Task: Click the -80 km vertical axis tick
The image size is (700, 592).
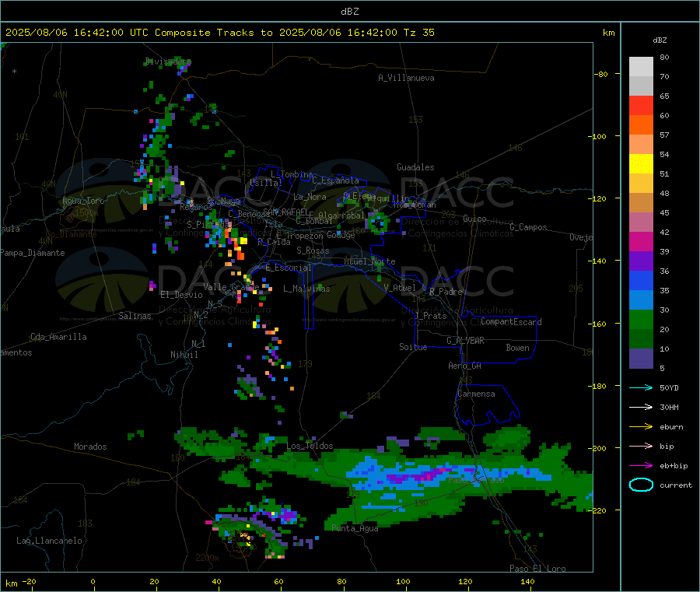Action: (x=601, y=74)
